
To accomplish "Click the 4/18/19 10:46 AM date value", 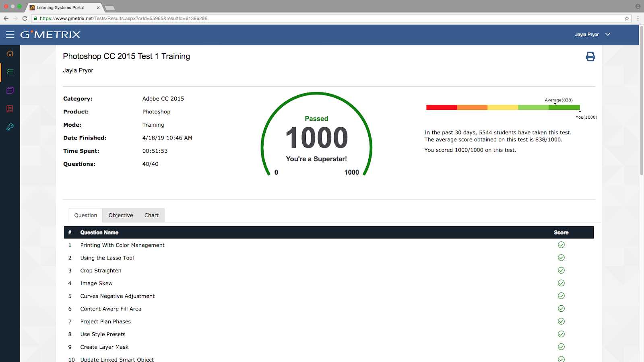I will point(167,138).
